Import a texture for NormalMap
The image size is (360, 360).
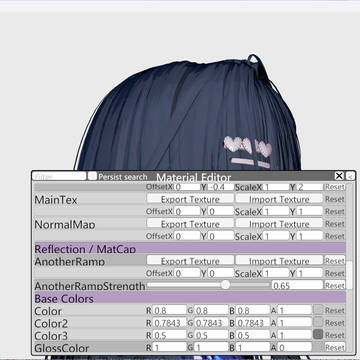(x=279, y=224)
